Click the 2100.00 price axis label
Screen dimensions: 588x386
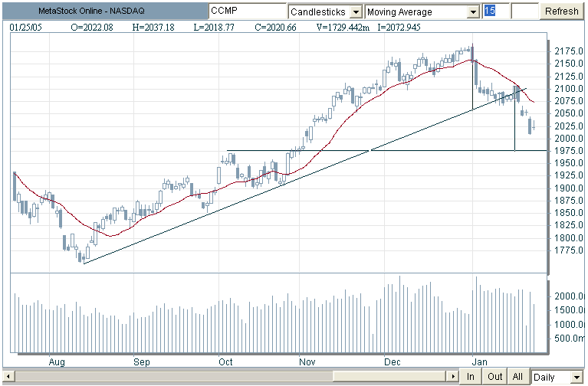[x=567, y=89]
